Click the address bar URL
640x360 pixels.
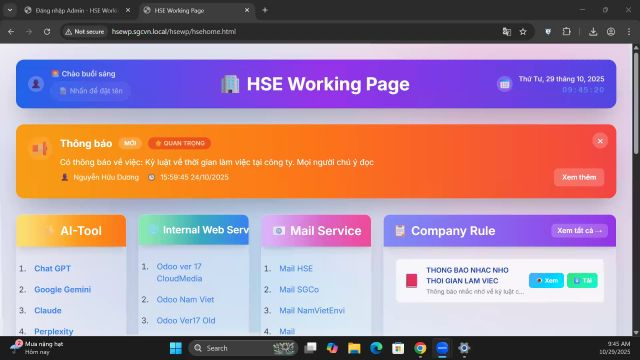point(174,31)
